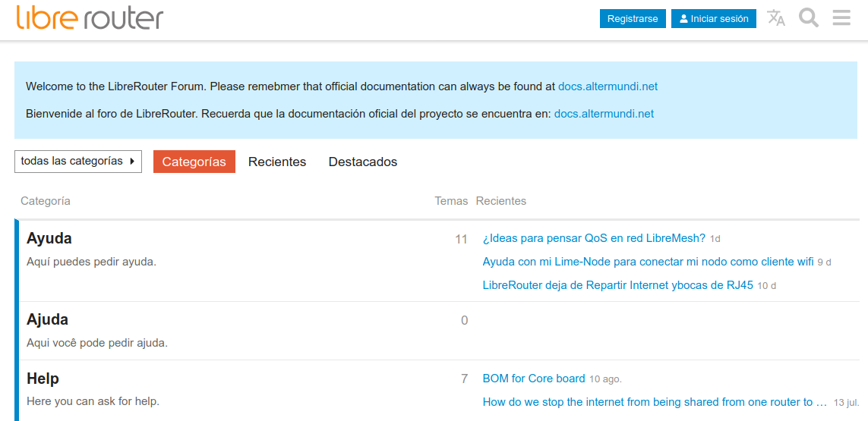Image resolution: width=868 pixels, height=421 pixels.
Task: Open the Help category
Action: coord(43,379)
